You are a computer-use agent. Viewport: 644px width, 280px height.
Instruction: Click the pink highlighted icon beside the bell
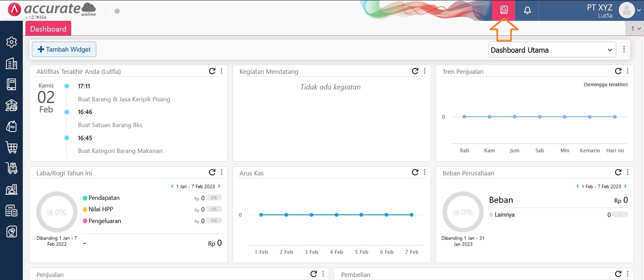[504, 10]
